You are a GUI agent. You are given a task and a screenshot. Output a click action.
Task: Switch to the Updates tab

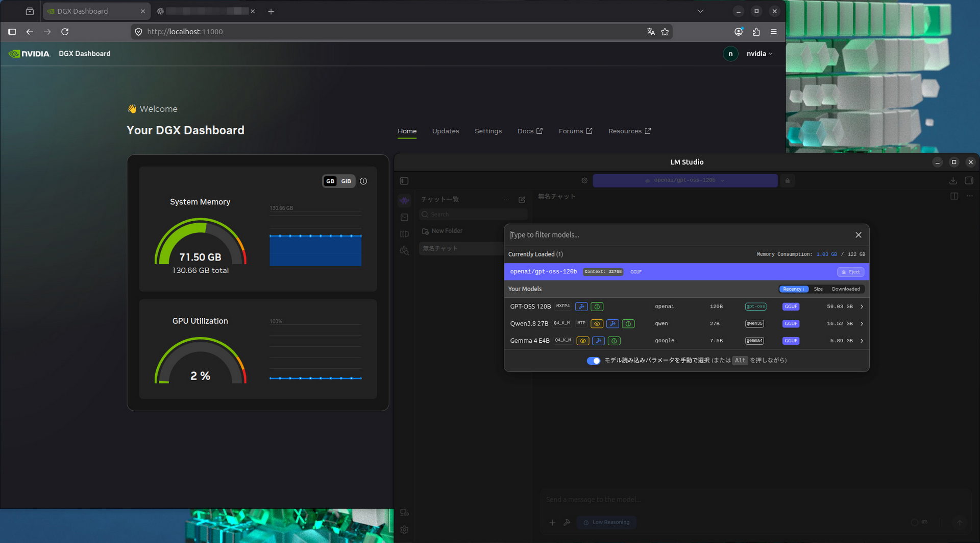[446, 131]
